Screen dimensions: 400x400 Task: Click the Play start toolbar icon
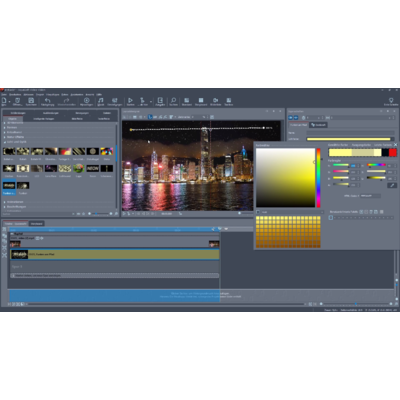tap(130, 100)
